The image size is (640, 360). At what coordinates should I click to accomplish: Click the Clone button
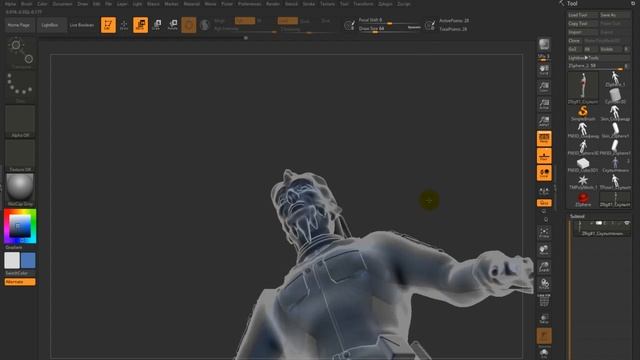click(x=574, y=40)
